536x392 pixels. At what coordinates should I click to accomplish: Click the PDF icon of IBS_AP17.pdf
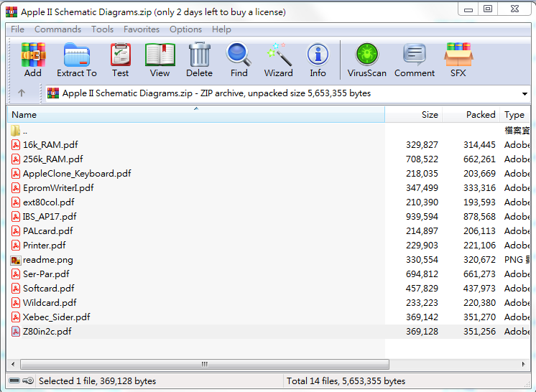pyautogui.click(x=15, y=217)
